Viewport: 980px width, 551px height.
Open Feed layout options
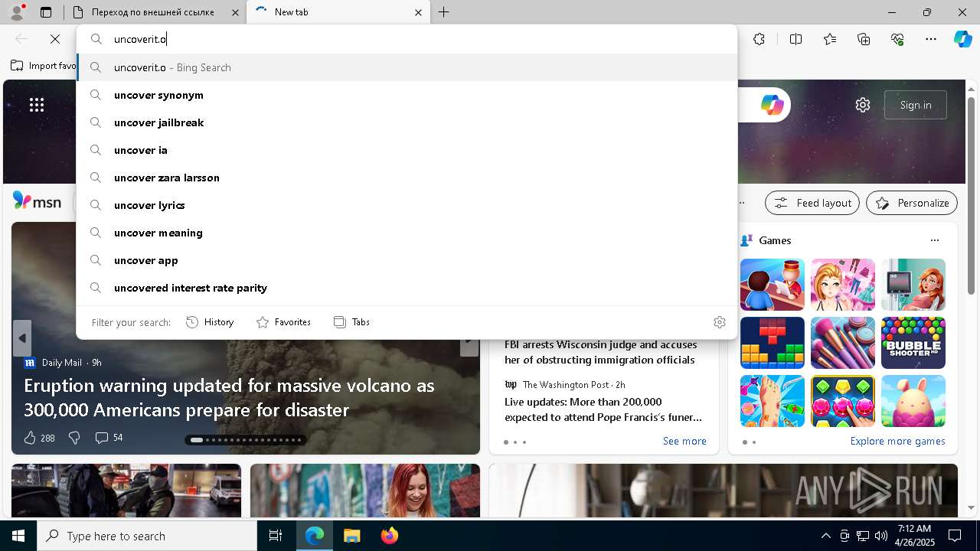(812, 203)
